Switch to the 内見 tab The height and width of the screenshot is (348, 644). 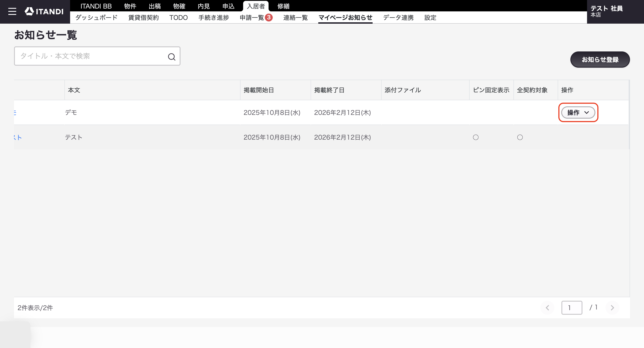point(204,6)
